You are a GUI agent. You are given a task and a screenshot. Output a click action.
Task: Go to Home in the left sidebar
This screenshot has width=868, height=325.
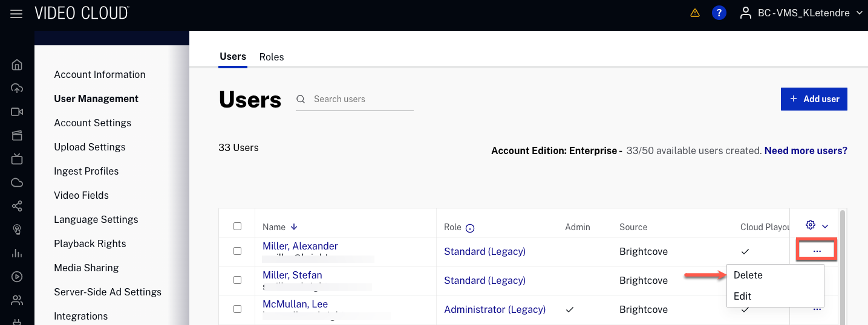[17, 65]
